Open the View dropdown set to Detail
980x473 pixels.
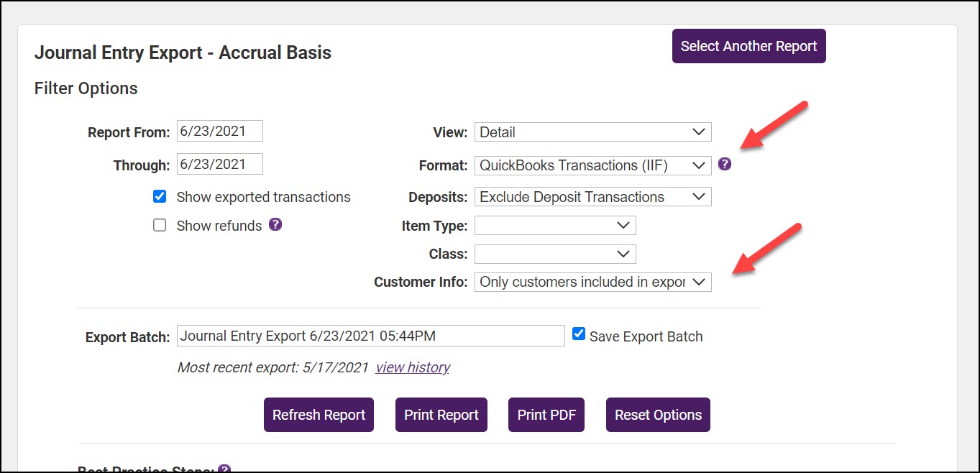click(592, 132)
